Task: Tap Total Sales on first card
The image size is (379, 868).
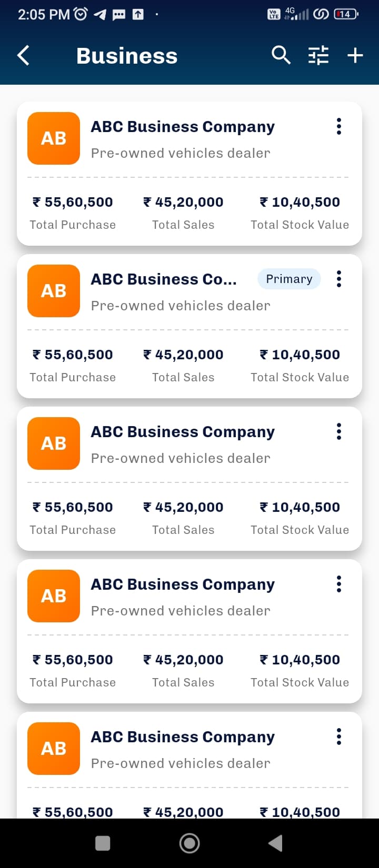Action: pos(183,225)
